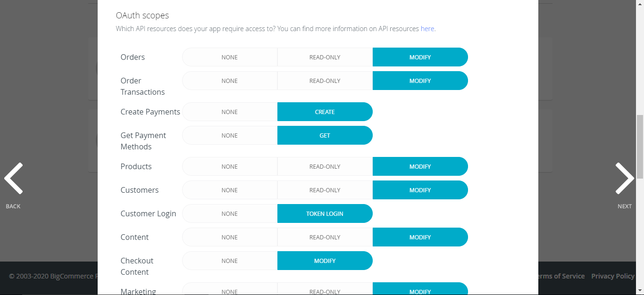Set Content scope to Read-Only
The height and width of the screenshot is (295, 644).
pos(325,237)
